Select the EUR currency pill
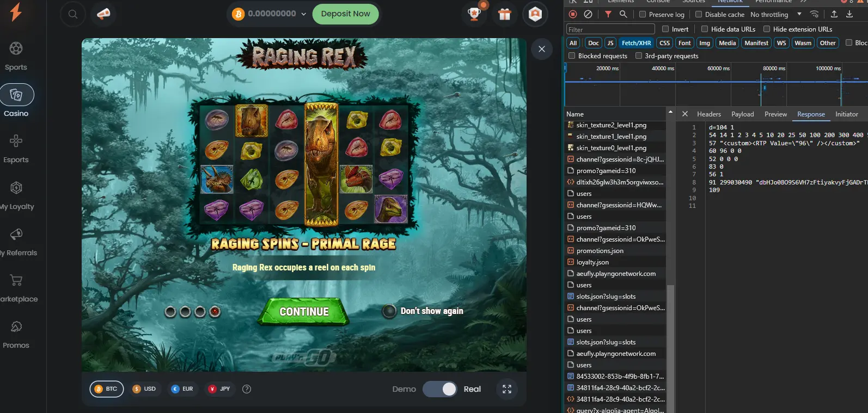Image resolution: width=868 pixels, height=413 pixels. click(182, 389)
